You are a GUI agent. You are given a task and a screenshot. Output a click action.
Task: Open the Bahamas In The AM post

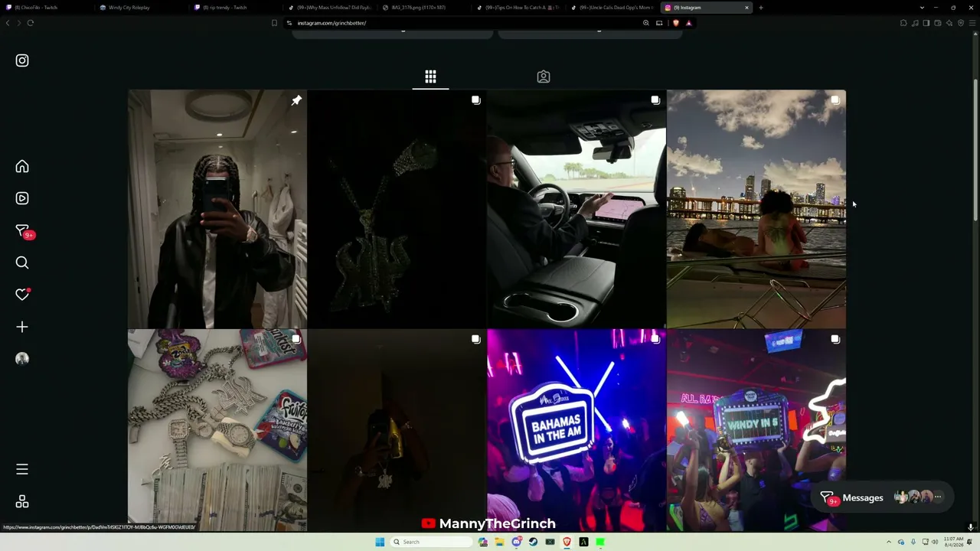click(577, 430)
